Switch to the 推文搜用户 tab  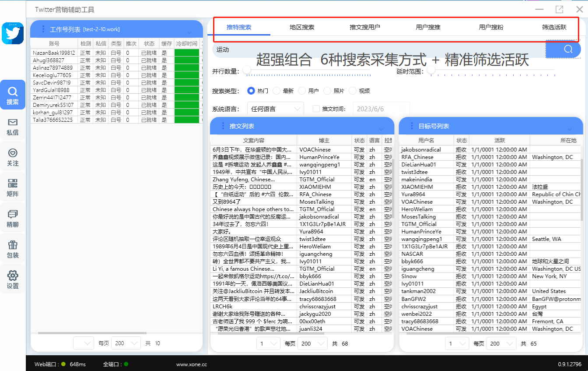pos(365,27)
